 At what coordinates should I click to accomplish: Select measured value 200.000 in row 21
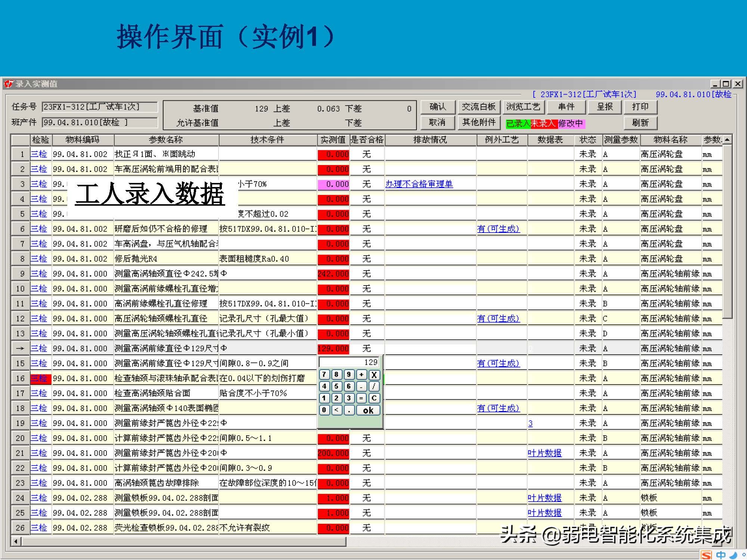[333, 453]
